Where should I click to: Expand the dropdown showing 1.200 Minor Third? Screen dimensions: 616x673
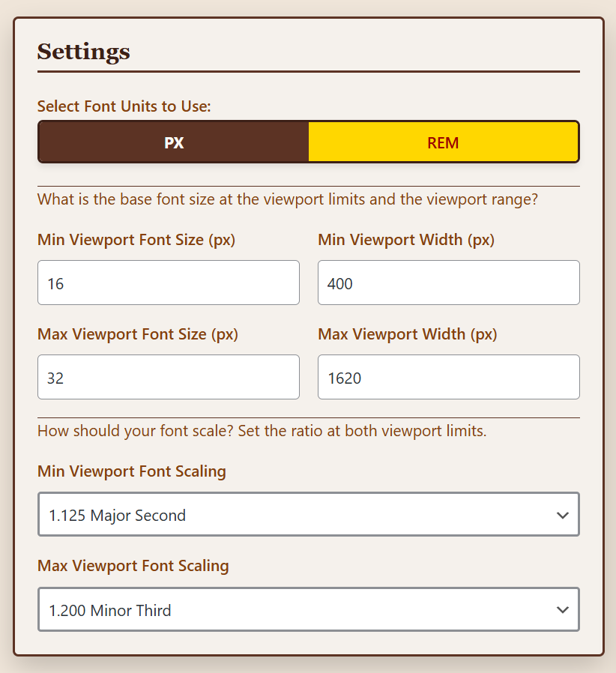tap(308, 609)
